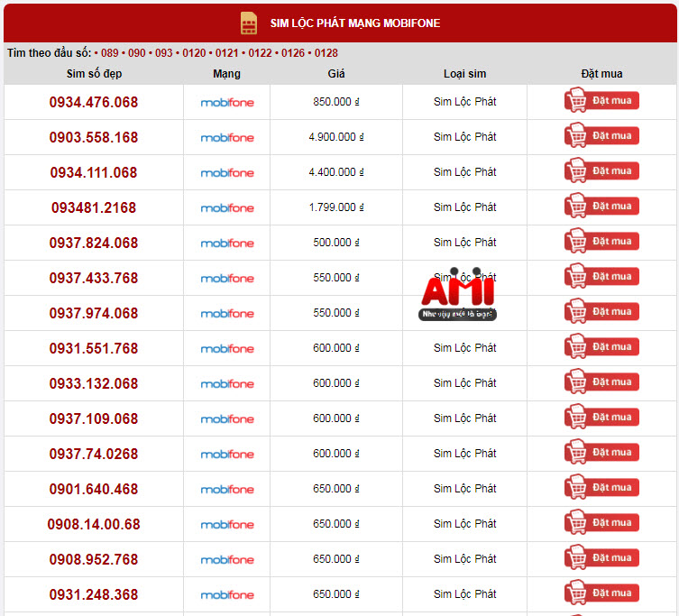Filter by prefix 0122
Image resolution: width=679 pixels, height=616 pixels.
click(x=260, y=53)
